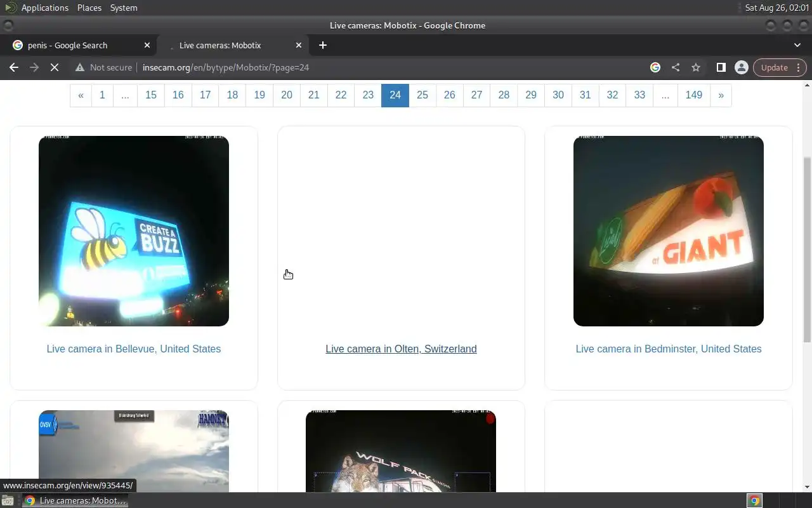812x508 pixels.
Task: Click the cloudy sky OVSV camera thumbnail
Action: (x=134, y=451)
